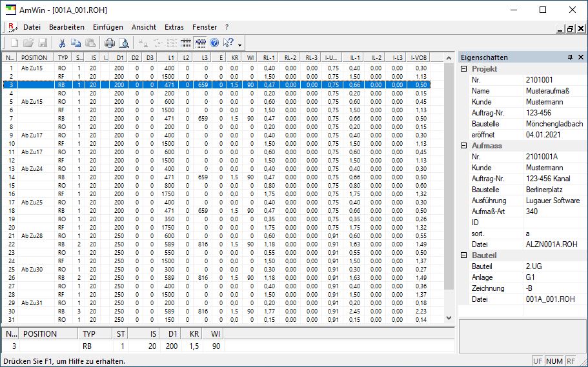Click the Baustelle value Mönchengladbach

(x=554, y=124)
